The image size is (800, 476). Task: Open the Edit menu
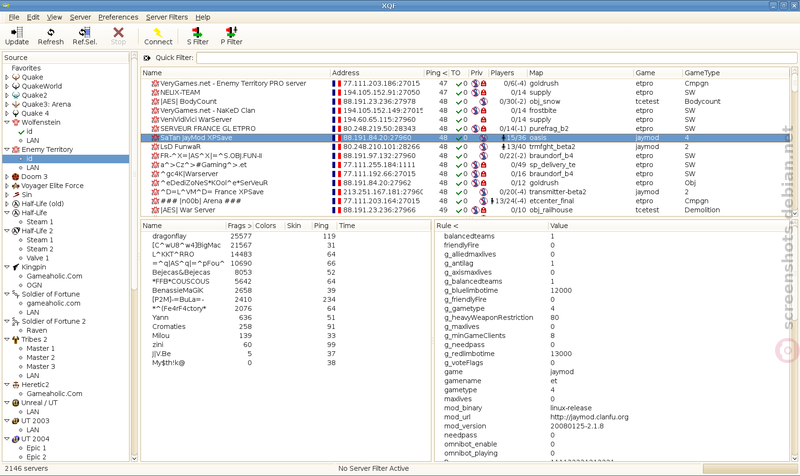click(x=33, y=17)
